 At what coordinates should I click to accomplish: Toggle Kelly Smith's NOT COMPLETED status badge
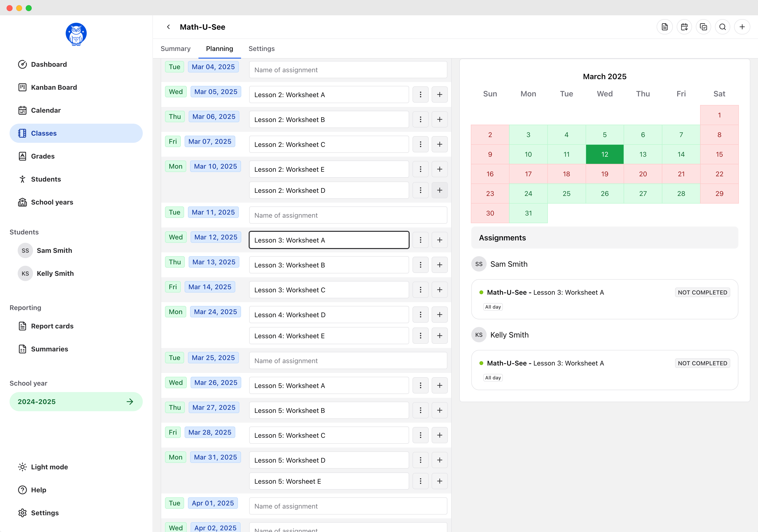[702, 363]
